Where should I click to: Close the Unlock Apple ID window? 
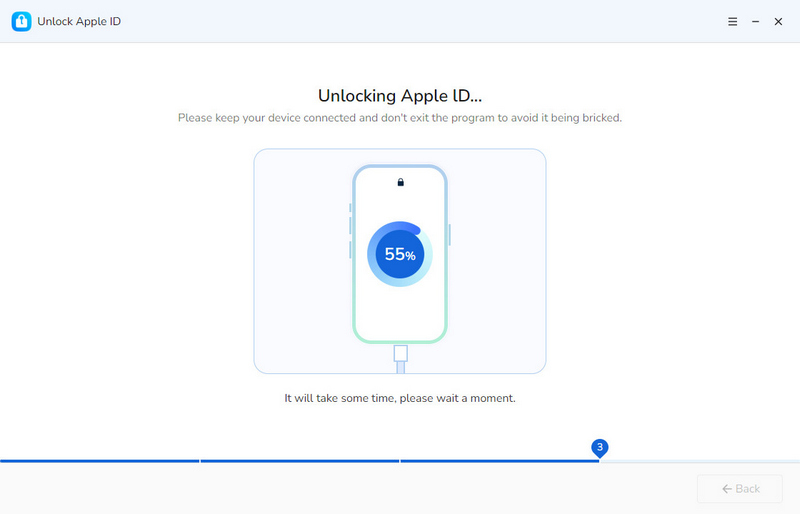tap(778, 21)
